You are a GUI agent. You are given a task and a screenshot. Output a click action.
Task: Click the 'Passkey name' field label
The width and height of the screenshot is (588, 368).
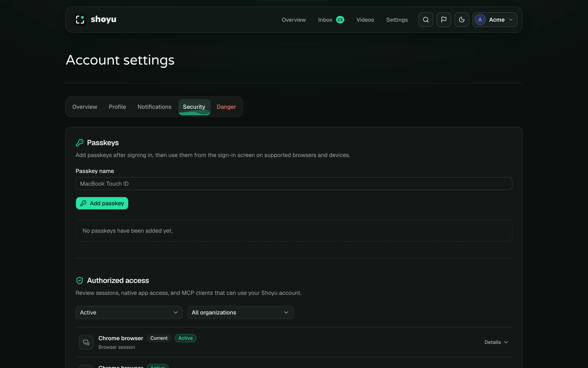(x=95, y=171)
